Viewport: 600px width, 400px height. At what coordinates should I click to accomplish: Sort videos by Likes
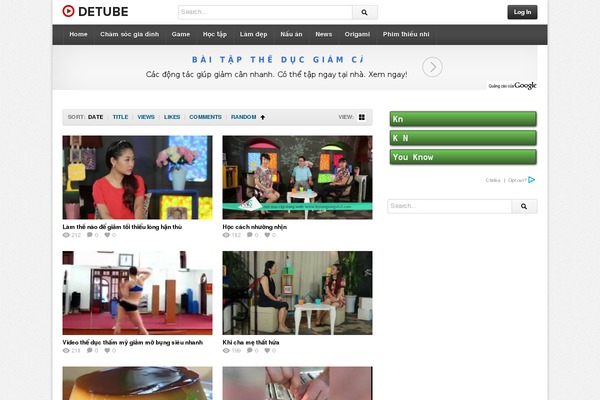[x=172, y=117]
